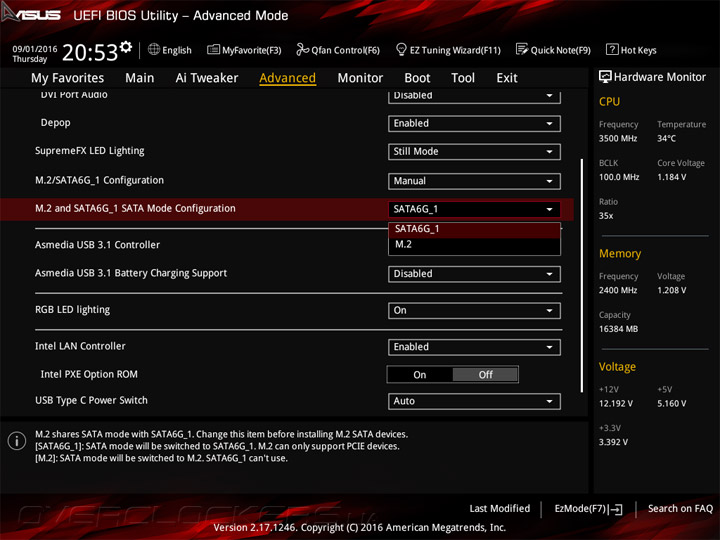Click the MyFavorite(F3) list icon
This screenshot has width=720, height=540.
(x=213, y=49)
